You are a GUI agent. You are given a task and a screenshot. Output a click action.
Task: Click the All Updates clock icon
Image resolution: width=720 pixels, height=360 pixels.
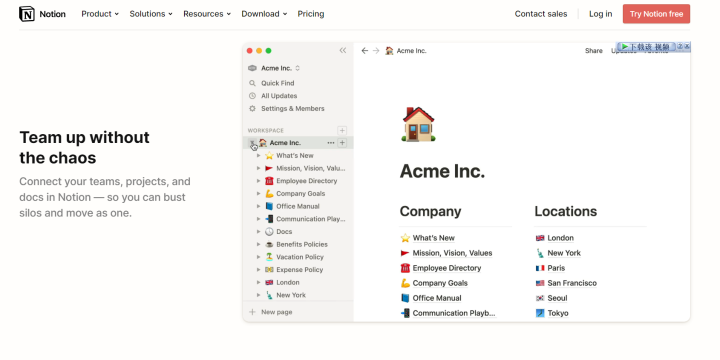[x=252, y=96]
